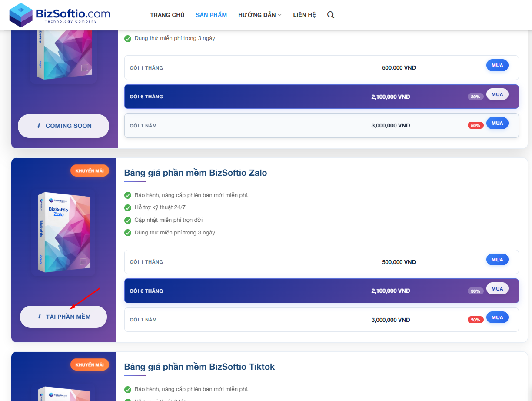Click the BizSoftio Zalo product box image
Screen dimensions: 532x401
(x=63, y=233)
